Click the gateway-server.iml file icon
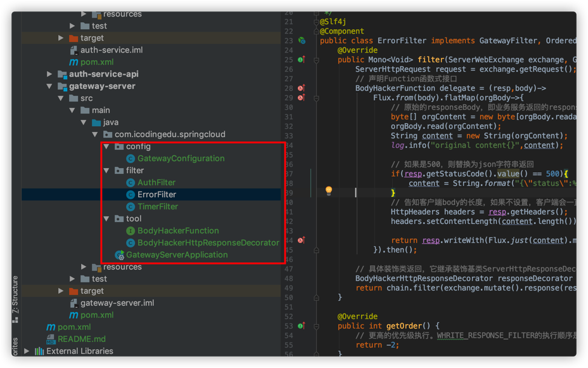588x368 pixels. [x=73, y=303]
